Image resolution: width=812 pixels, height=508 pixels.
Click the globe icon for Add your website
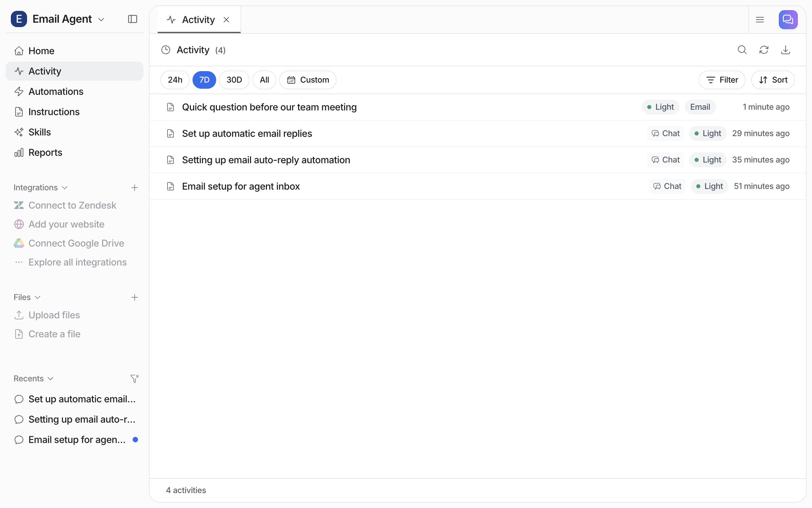[19, 224]
